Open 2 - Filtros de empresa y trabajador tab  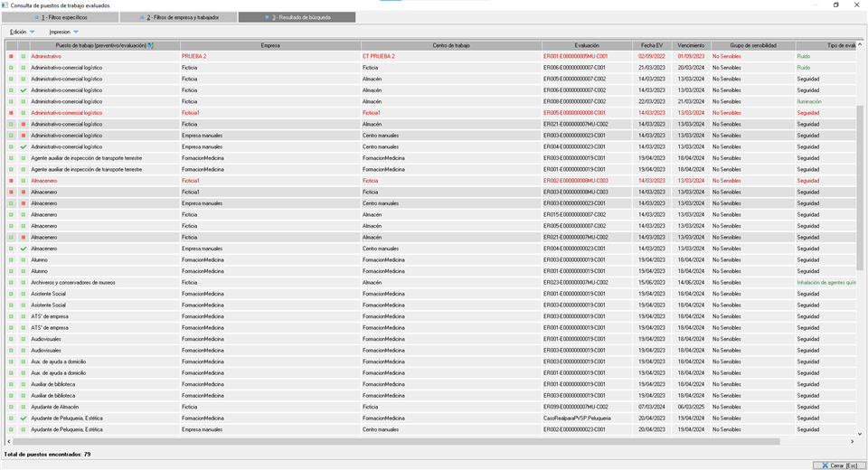click(178, 17)
